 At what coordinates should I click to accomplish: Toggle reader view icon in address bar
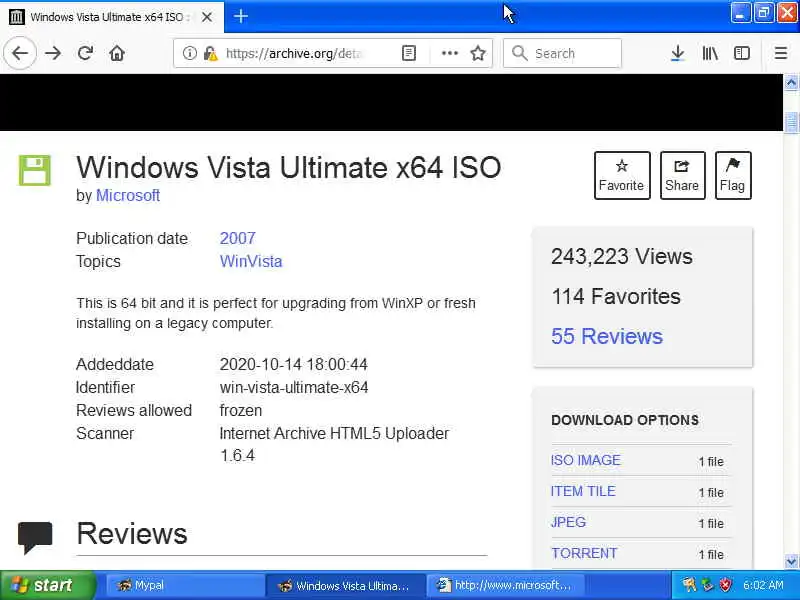point(409,53)
